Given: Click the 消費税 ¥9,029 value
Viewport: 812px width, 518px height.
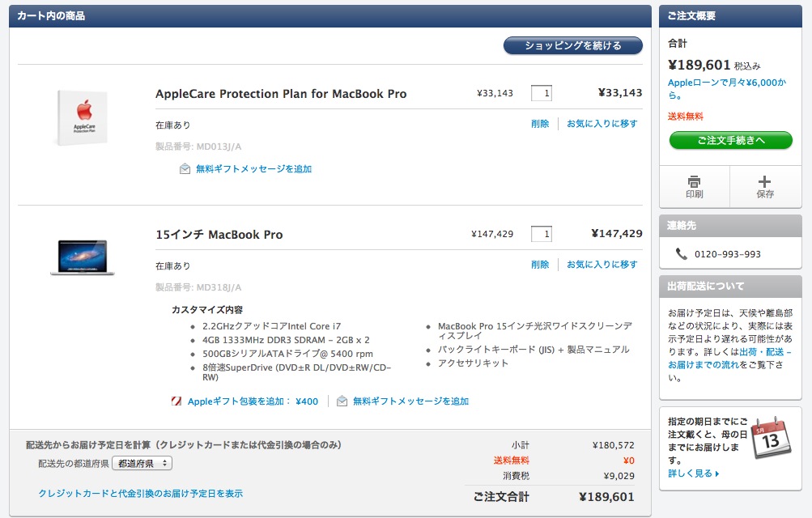Looking at the screenshot, I should [619, 476].
